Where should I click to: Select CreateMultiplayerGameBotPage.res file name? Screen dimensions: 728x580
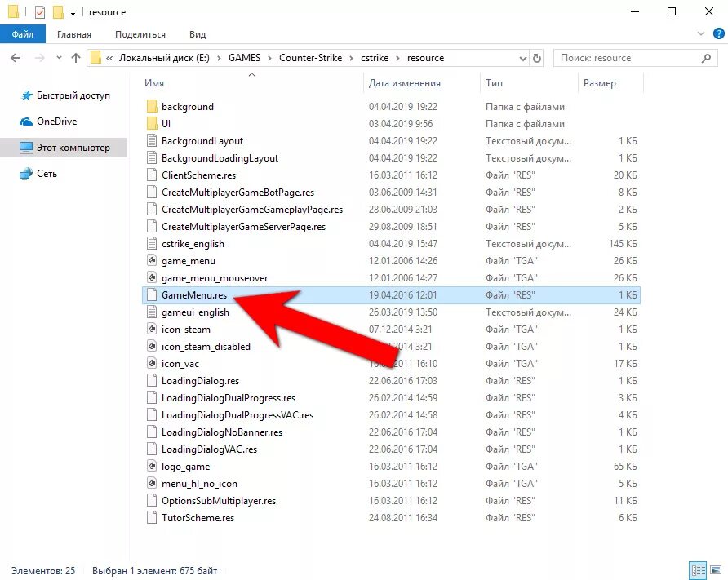point(237,193)
